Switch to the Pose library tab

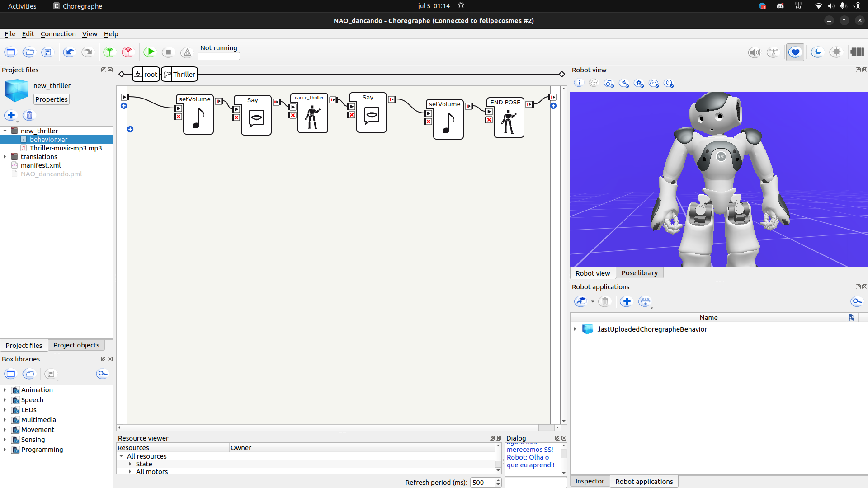click(x=639, y=272)
